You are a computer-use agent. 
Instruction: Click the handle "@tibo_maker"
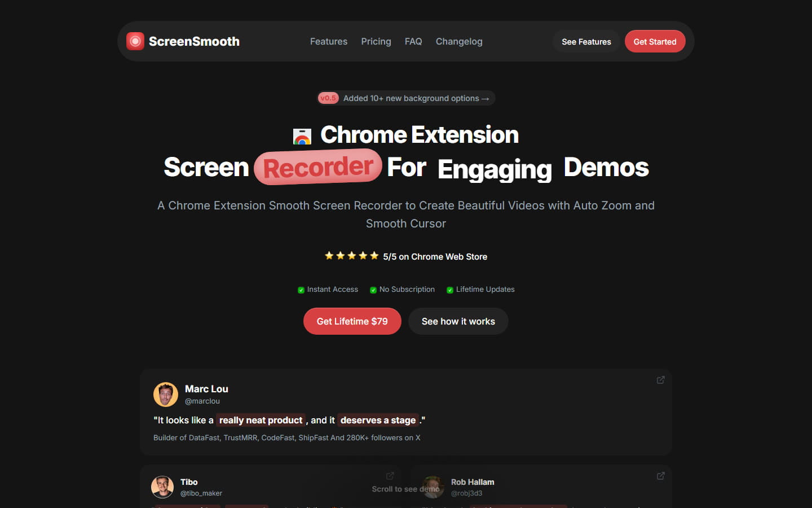pyautogui.click(x=201, y=493)
